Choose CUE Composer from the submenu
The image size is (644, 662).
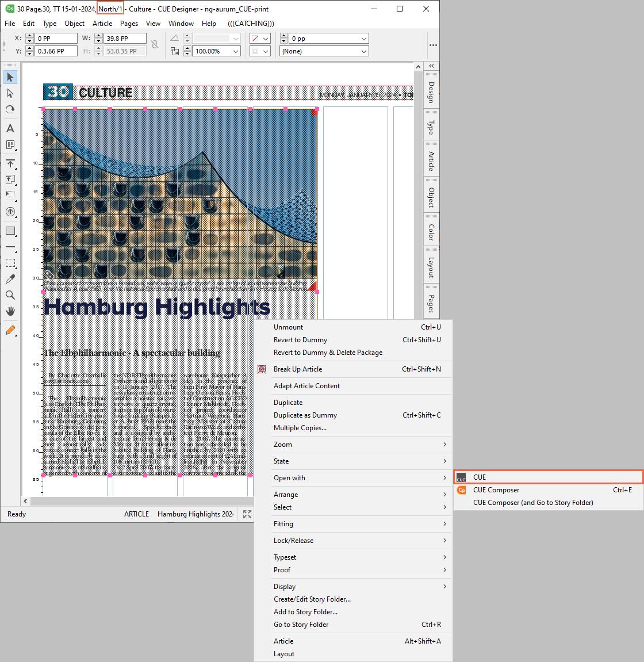pos(496,490)
